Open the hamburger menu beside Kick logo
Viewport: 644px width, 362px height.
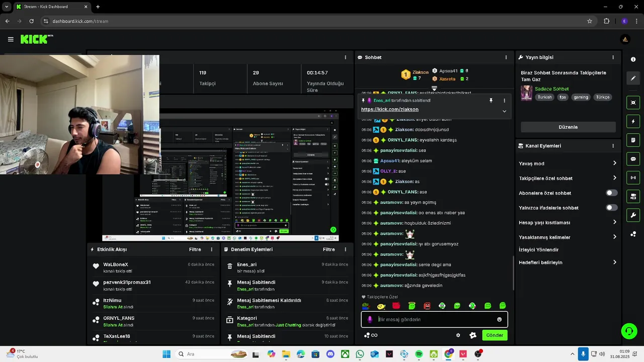(11, 39)
